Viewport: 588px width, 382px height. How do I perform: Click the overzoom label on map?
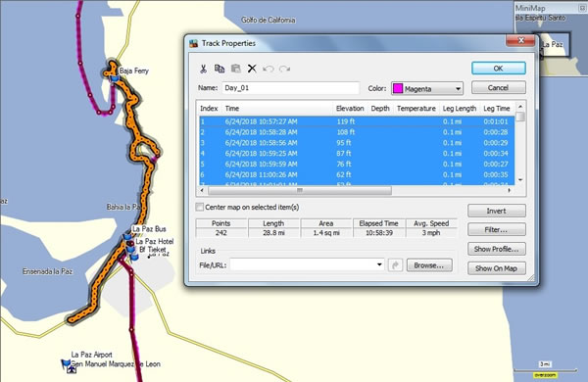click(x=545, y=375)
